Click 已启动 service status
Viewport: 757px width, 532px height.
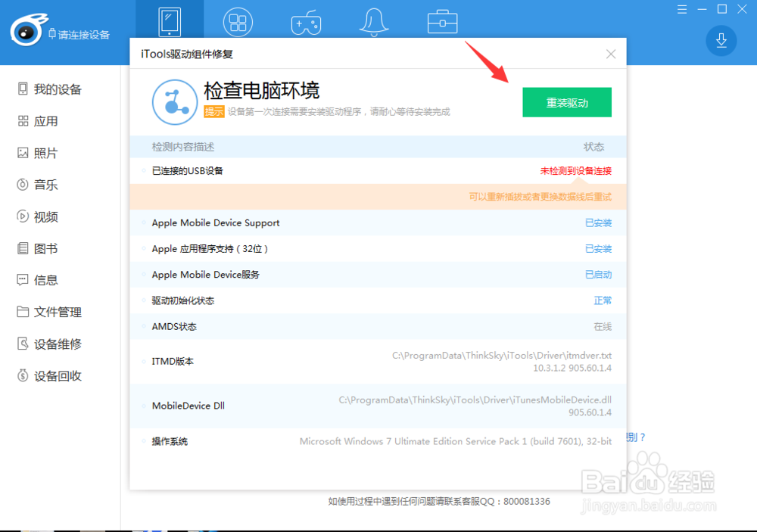coord(598,275)
